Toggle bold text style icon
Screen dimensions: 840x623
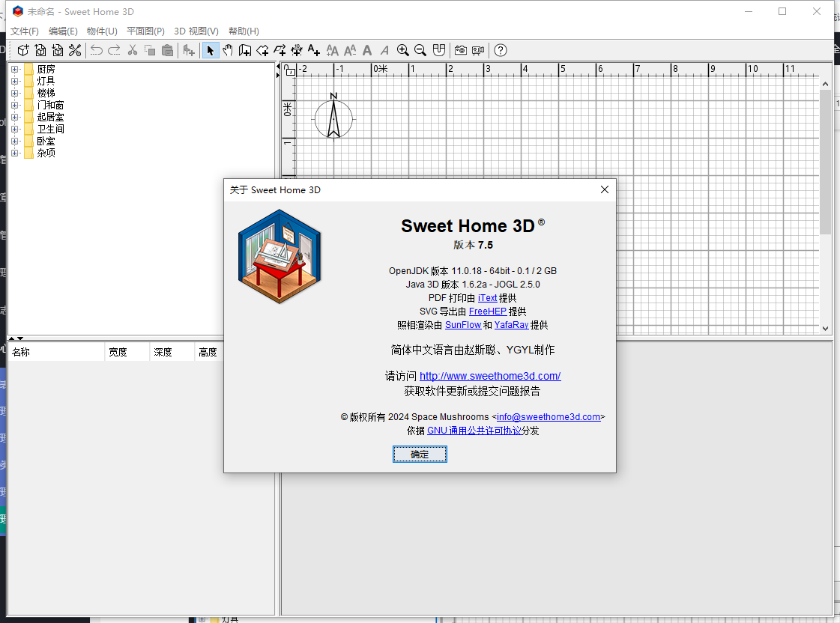[367, 50]
